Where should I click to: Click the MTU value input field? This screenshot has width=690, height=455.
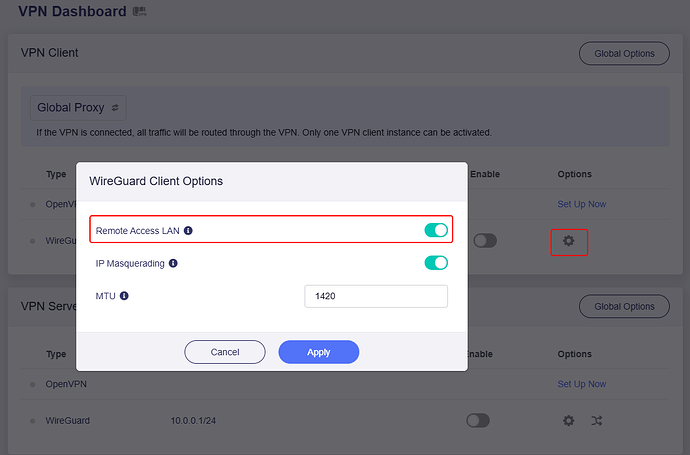[375, 296]
